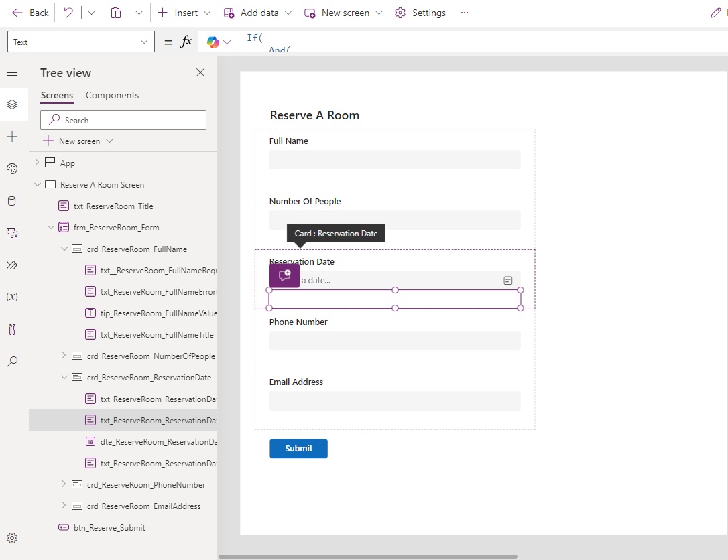Open the Variables panel
The height and width of the screenshot is (560, 728).
pos(12,297)
